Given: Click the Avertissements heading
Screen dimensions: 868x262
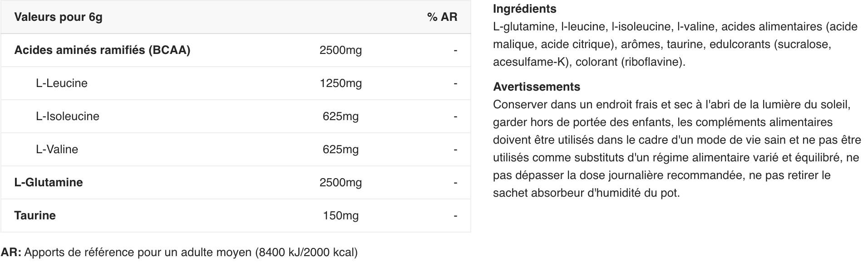Looking at the screenshot, I should click(537, 87).
